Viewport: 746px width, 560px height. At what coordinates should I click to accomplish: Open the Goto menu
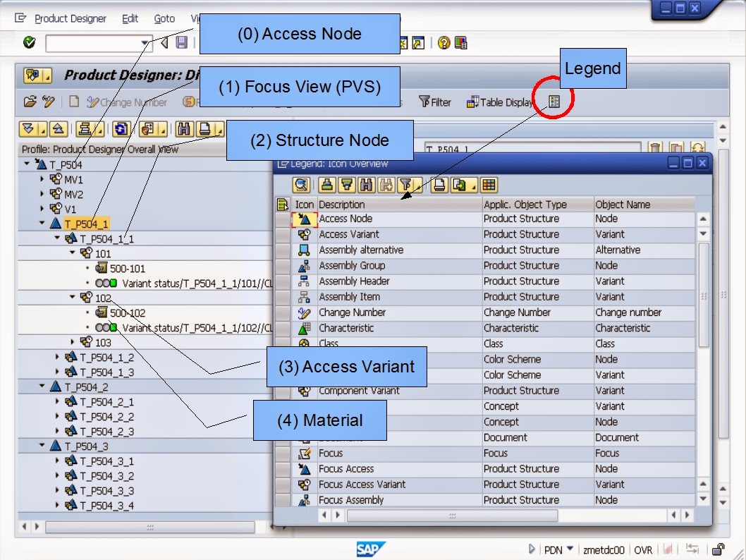(x=164, y=18)
